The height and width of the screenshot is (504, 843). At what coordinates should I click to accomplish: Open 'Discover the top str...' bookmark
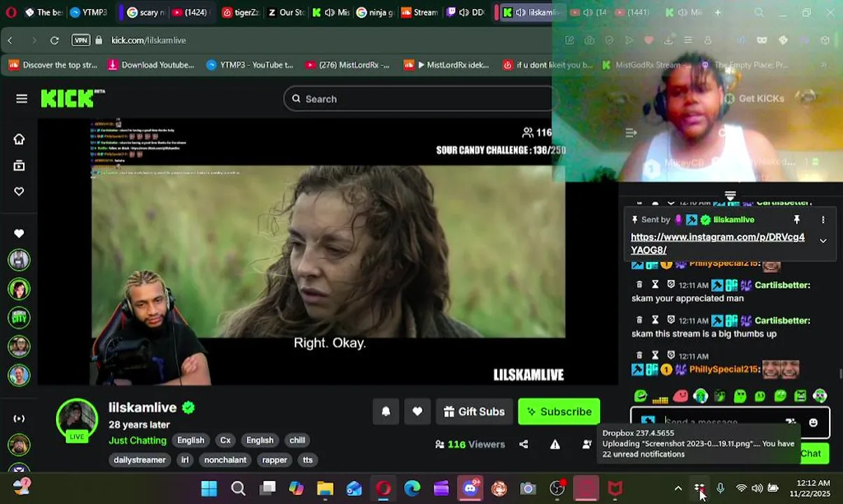(x=53, y=65)
